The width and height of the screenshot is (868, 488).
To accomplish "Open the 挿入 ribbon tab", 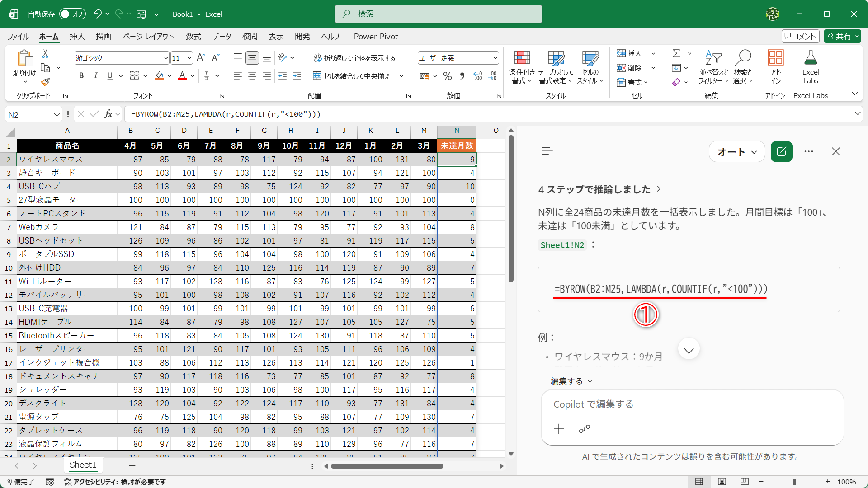I will pyautogui.click(x=77, y=37).
